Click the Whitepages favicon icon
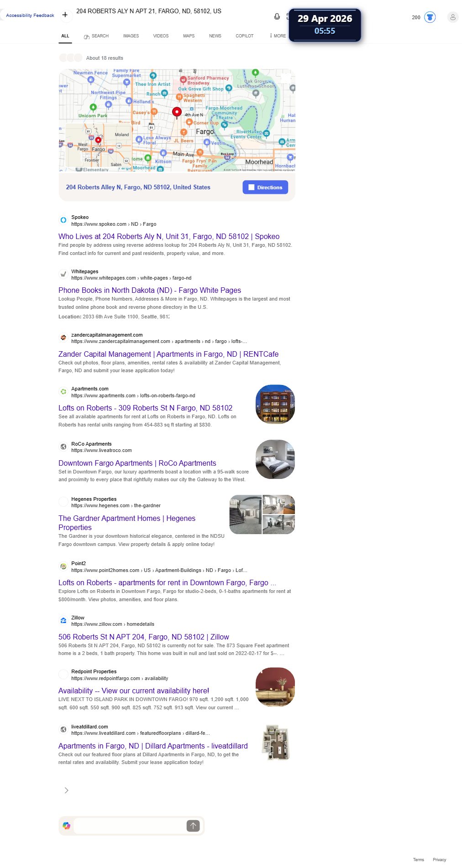The image size is (462, 868). click(x=63, y=275)
